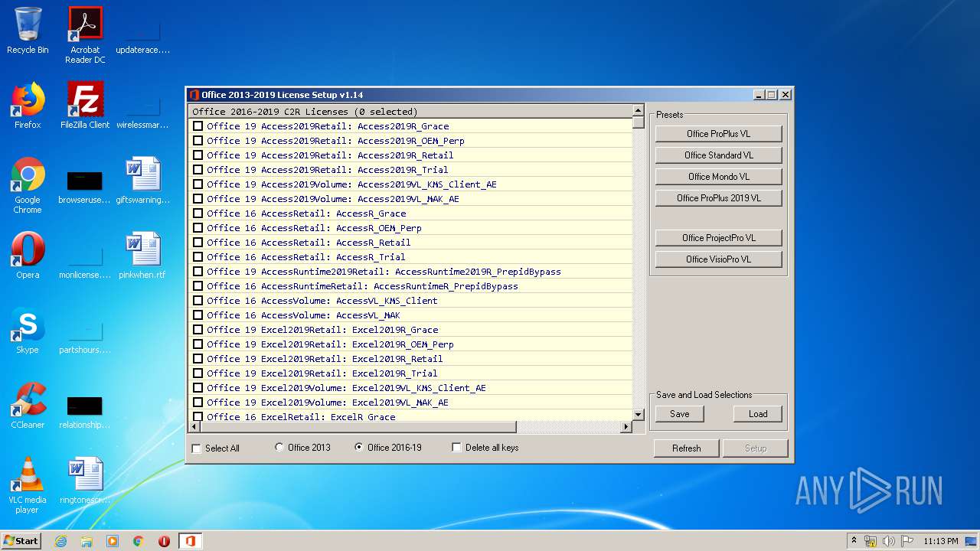Click the volume icon in system tray
The width and height of the screenshot is (980, 551).
[x=889, y=541]
